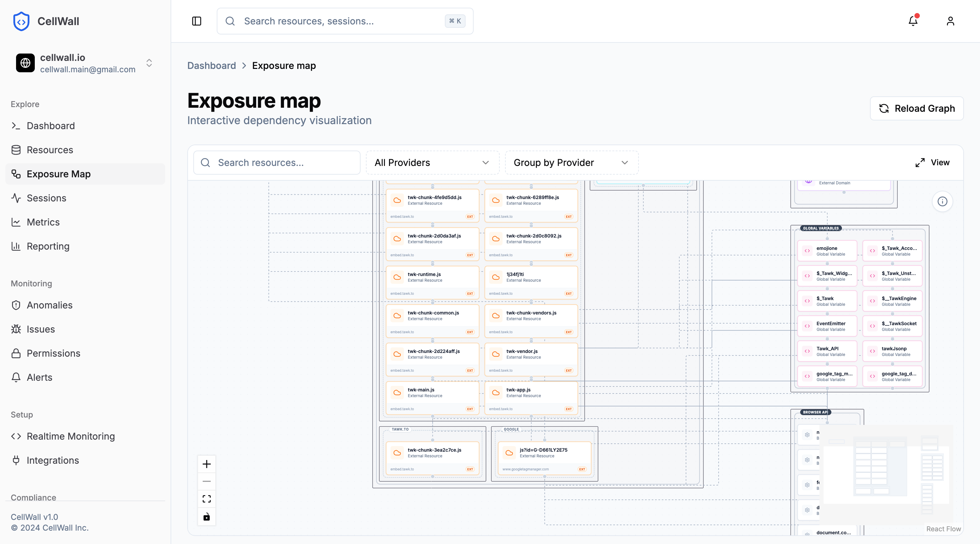Open the Group by Provider dropdown
The image size is (980, 544).
571,163
